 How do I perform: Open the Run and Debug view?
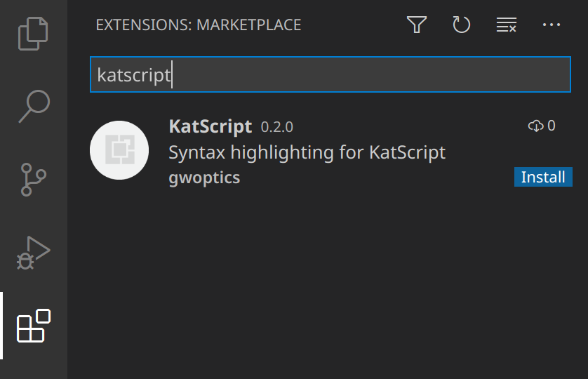(34, 253)
